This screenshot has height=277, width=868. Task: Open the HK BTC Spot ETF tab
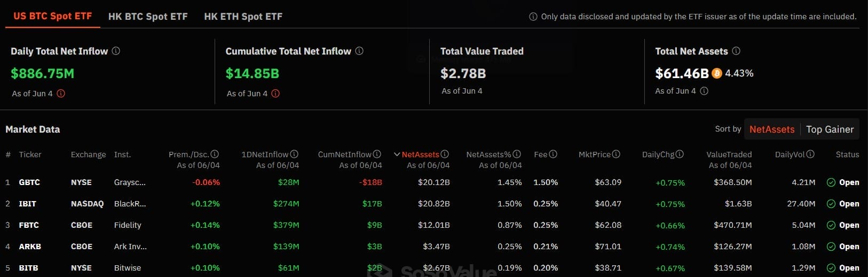click(148, 17)
